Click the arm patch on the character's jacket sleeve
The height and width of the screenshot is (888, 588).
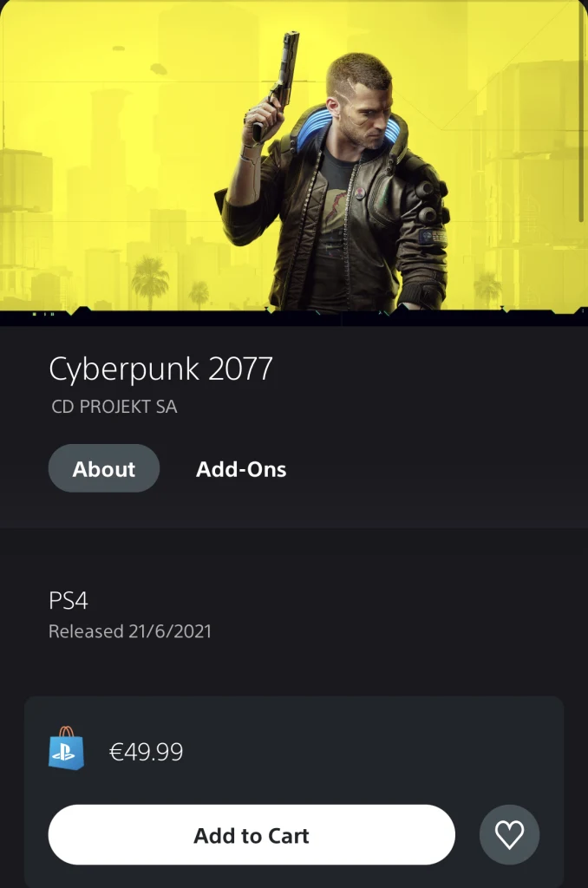433,238
